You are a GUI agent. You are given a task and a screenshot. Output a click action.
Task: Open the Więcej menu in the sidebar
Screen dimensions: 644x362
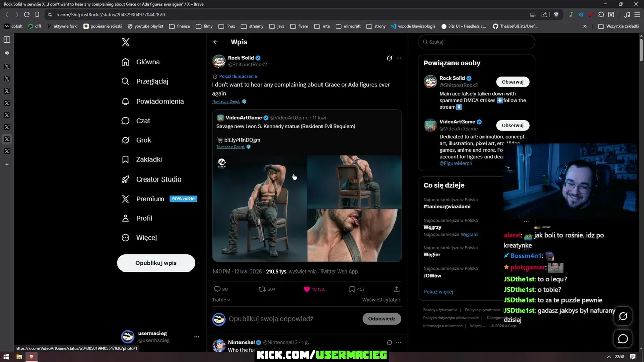pos(139,237)
